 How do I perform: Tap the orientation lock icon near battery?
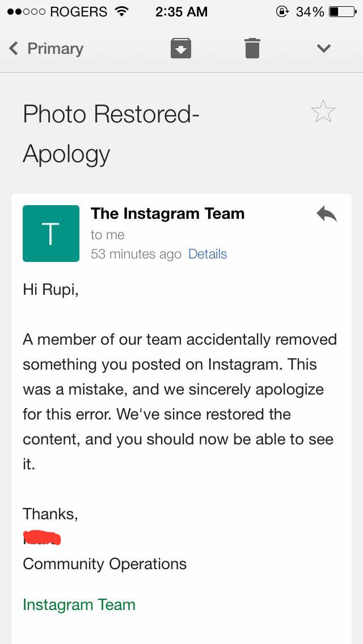tap(282, 11)
